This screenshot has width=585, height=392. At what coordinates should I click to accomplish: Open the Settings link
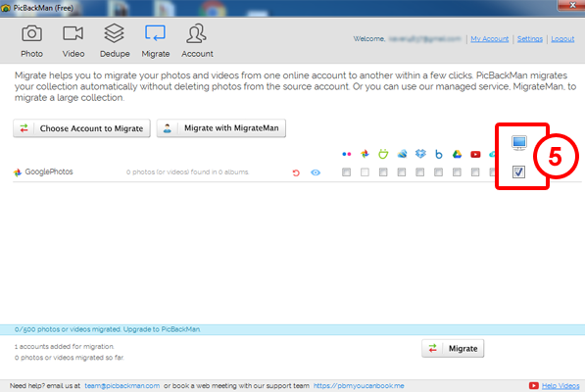click(530, 39)
